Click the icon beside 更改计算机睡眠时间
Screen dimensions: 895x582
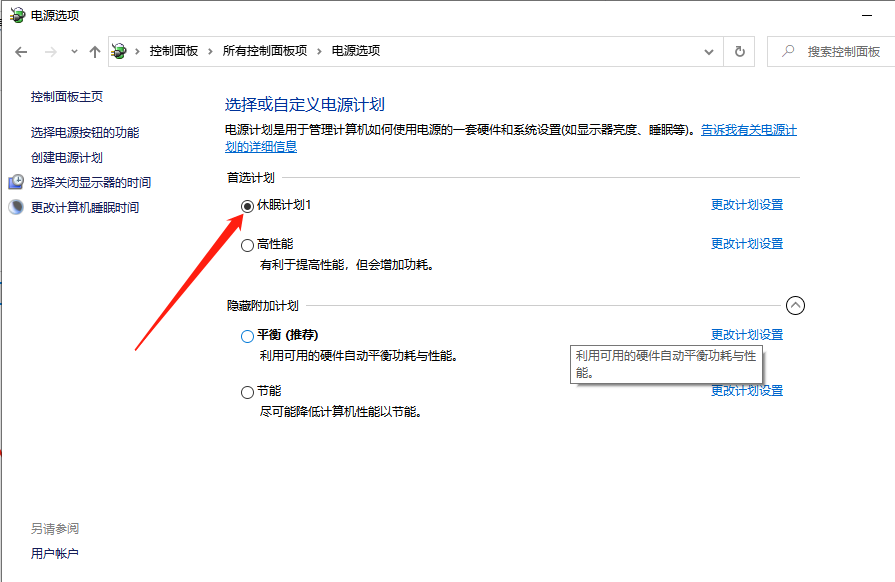click(x=16, y=207)
